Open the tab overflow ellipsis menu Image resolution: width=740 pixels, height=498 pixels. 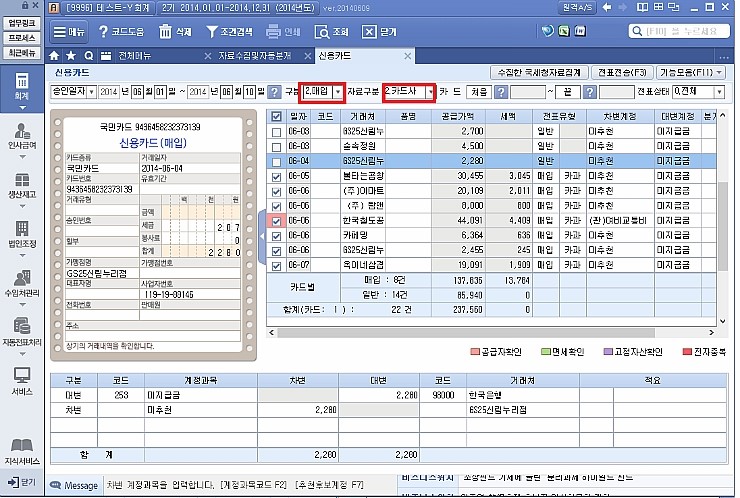tap(723, 57)
